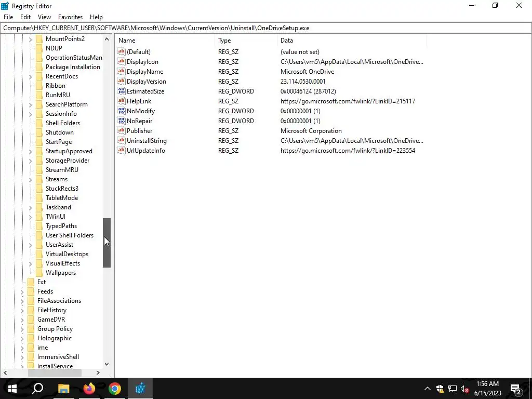Expand the VisualEffects tree node

coord(30,263)
